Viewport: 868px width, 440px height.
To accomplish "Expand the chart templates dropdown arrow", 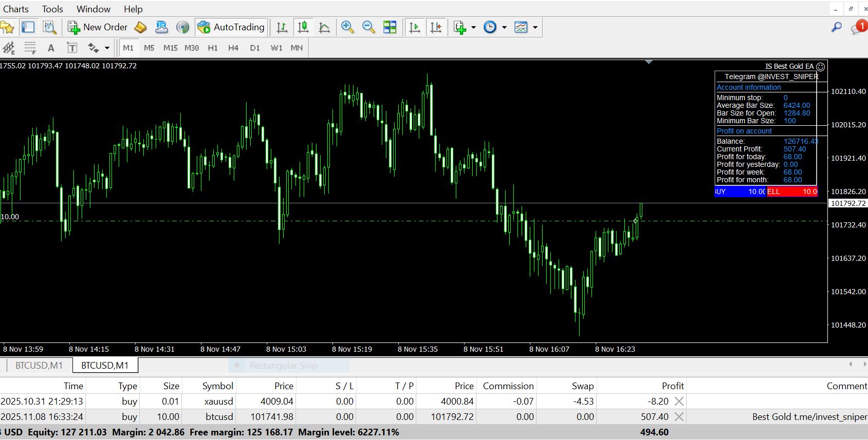I will pos(535,27).
